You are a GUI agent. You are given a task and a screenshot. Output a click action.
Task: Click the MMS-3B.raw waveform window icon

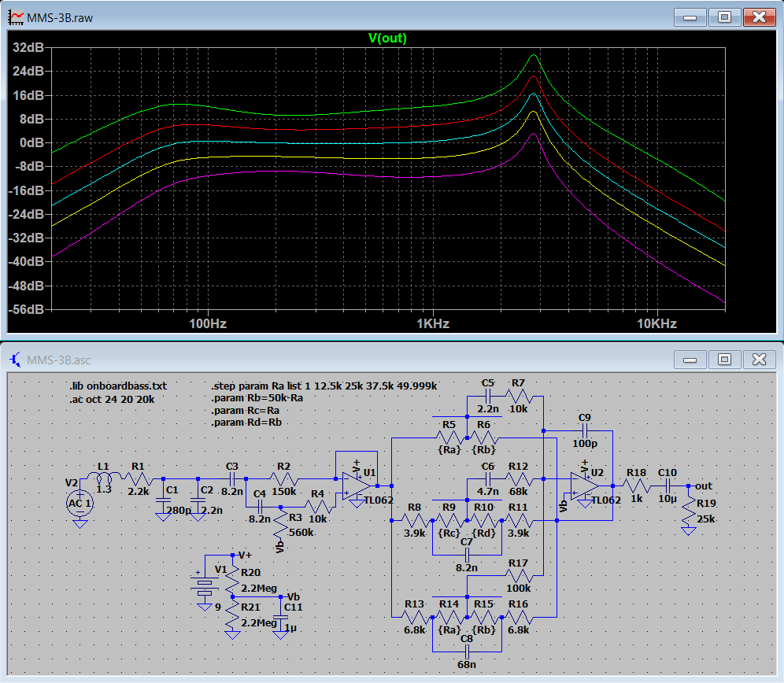16,17
